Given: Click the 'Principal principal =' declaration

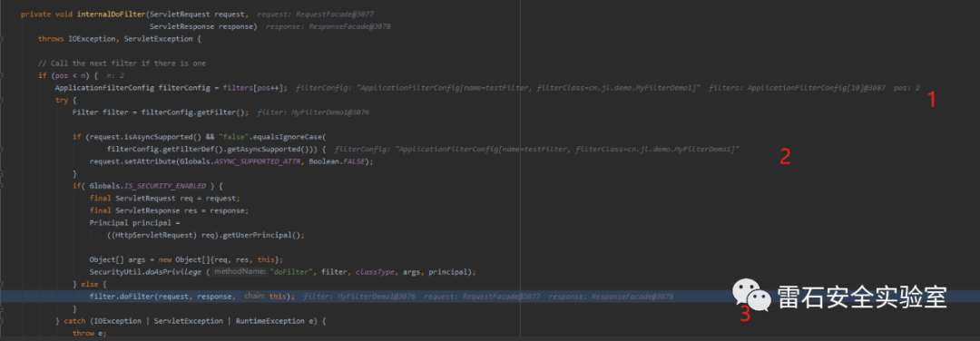Looking at the screenshot, I should [x=134, y=222].
